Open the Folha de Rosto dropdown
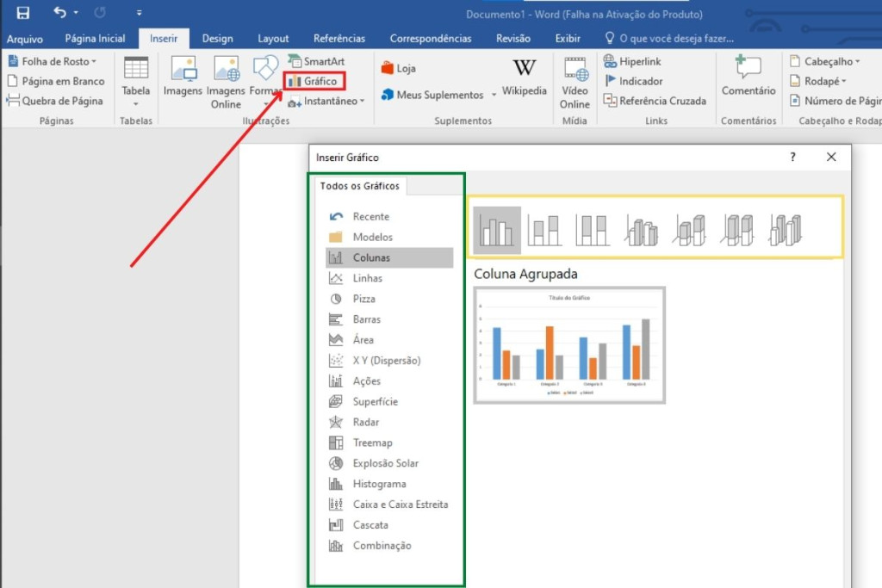Image resolution: width=882 pixels, height=588 pixels. [53, 61]
